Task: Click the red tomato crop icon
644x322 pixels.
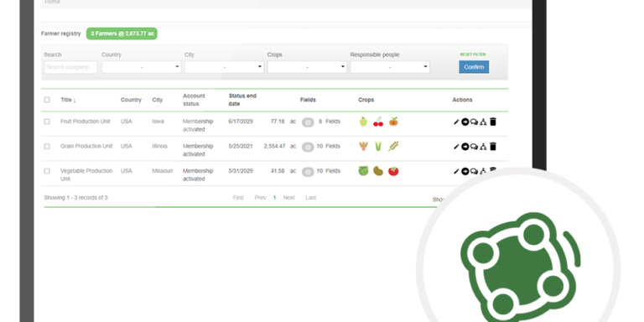Action: pyautogui.click(x=393, y=171)
